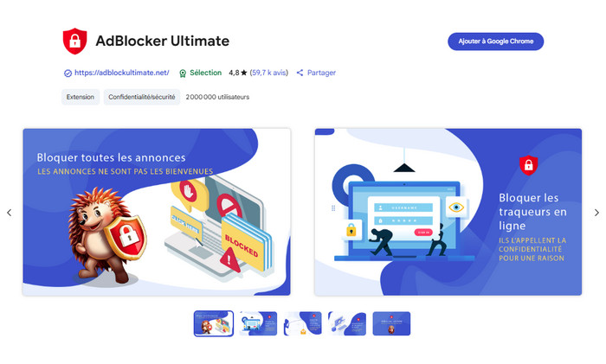Select the third carousel thumbnail

[303, 323]
